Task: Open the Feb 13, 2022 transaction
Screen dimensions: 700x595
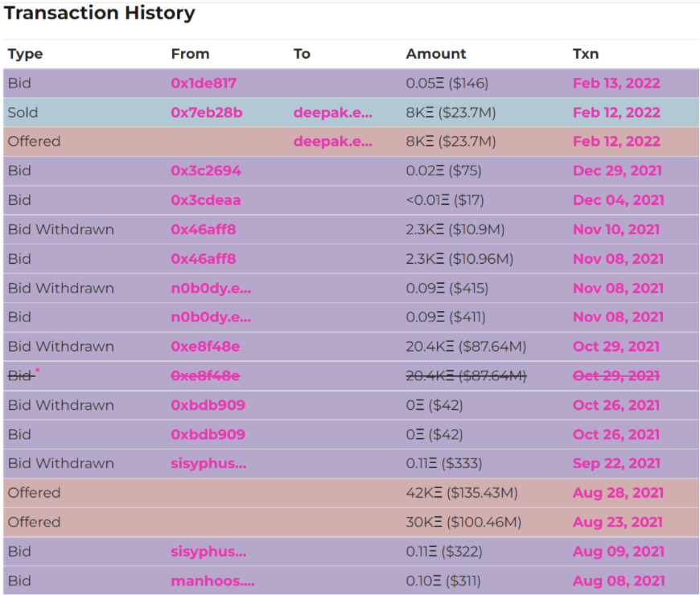Action: (616, 83)
